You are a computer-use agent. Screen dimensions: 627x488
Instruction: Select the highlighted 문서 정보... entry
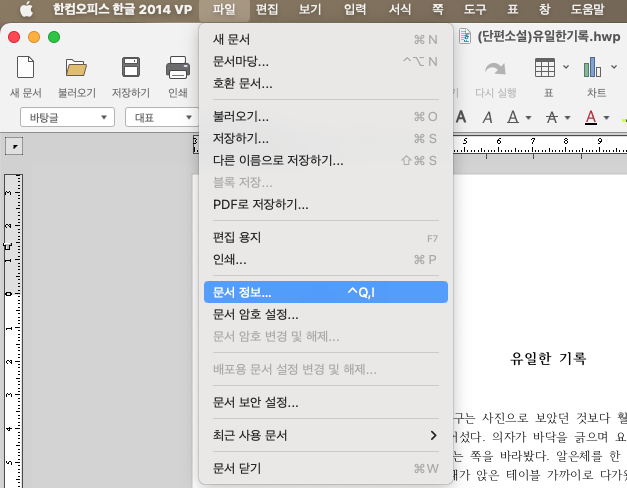tap(326, 292)
